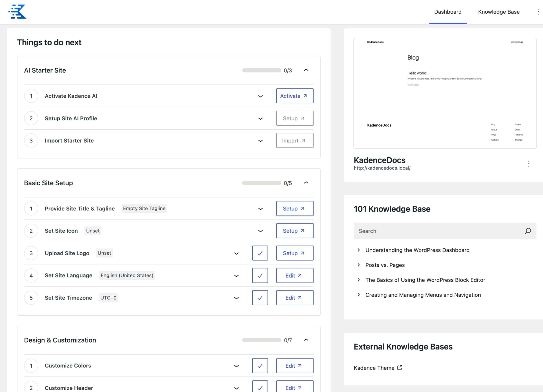
Task: Click Edit for Customize Header
Action: pyautogui.click(x=295, y=387)
